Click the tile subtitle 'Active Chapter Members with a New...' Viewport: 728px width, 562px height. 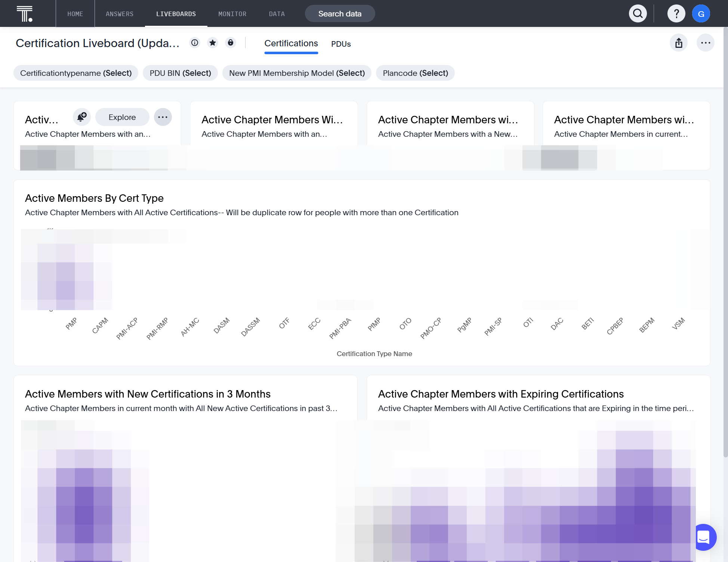[448, 134]
